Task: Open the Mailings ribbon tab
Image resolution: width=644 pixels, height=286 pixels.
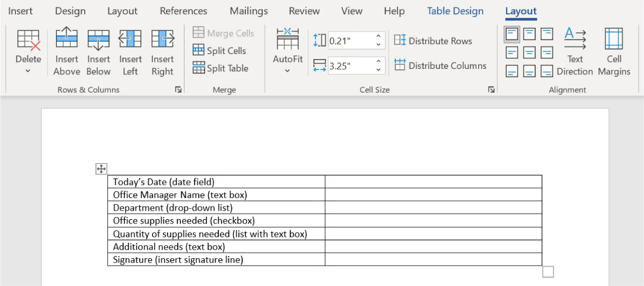Action: [x=248, y=11]
